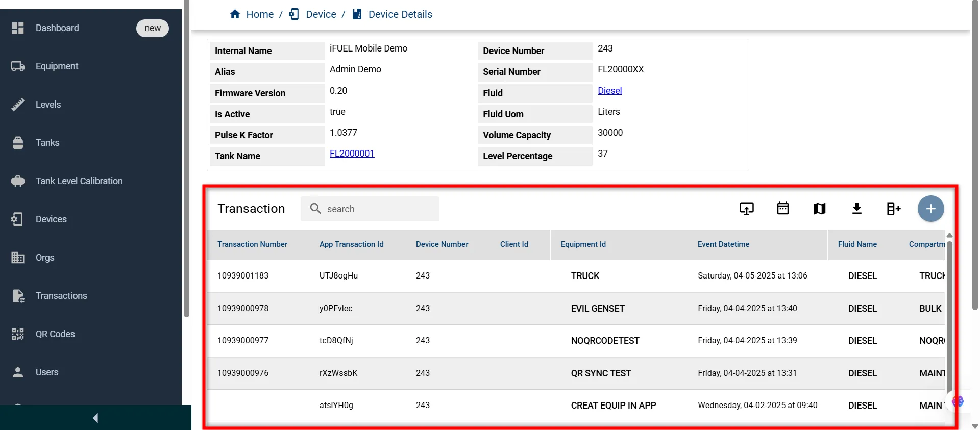Open Devices in sidebar
Viewport: 980px width, 430px height.
[51, 219]
